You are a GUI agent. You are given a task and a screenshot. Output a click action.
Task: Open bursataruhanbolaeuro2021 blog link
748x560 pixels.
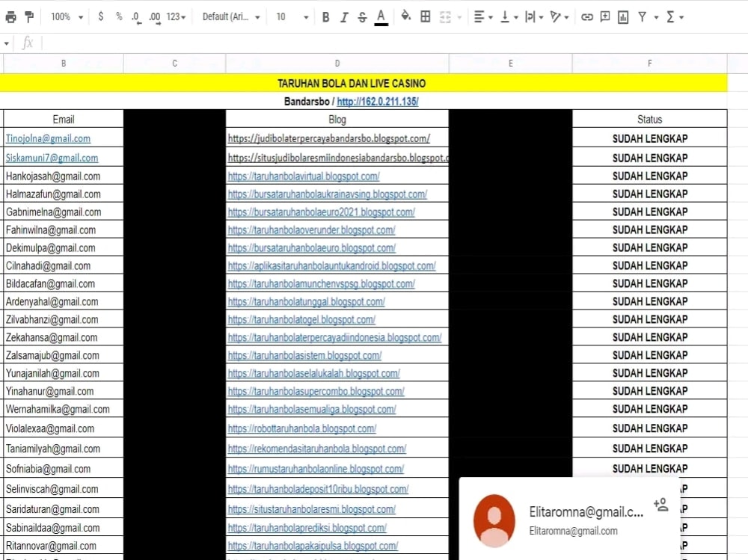(322, 212)
